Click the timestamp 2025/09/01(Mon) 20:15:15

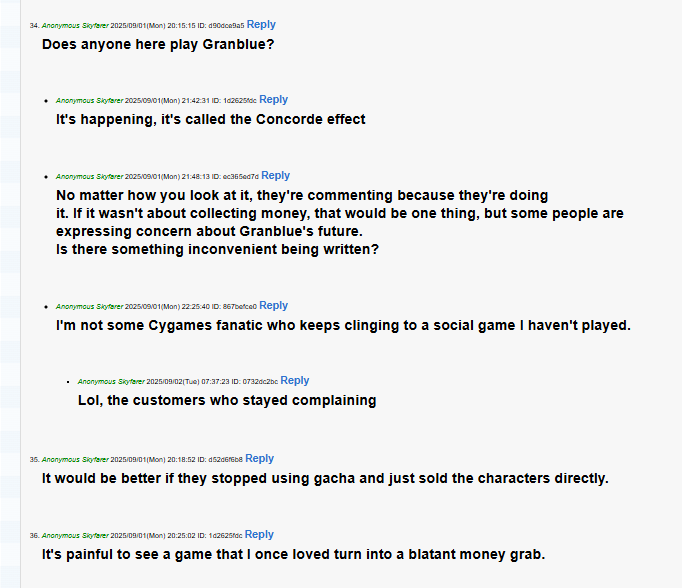point(153,26)
